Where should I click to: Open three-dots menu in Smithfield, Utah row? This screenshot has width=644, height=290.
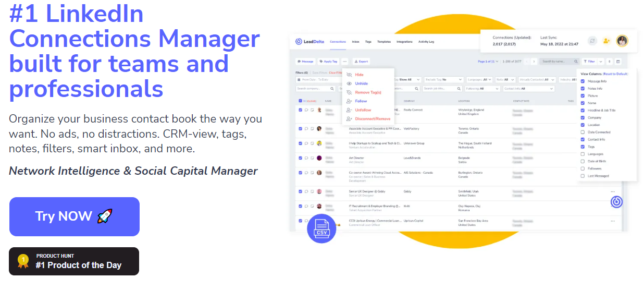pos(612,191)
